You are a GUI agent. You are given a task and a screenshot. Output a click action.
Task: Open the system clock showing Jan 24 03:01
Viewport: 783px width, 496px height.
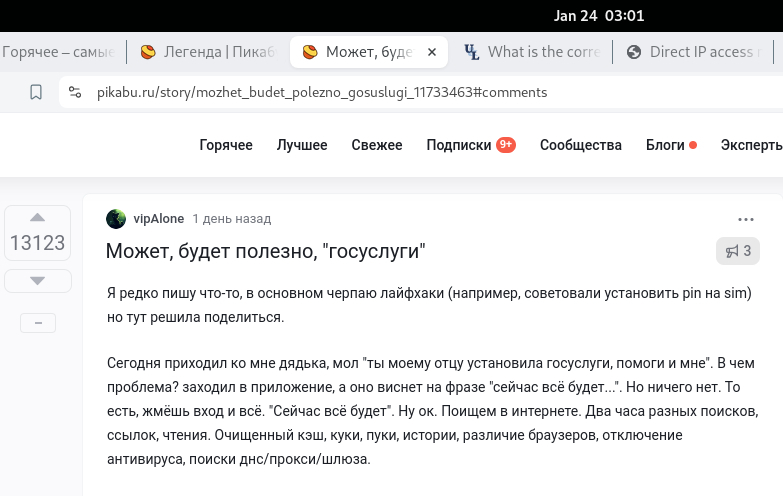pyautogui.click(x=599, y=15)
